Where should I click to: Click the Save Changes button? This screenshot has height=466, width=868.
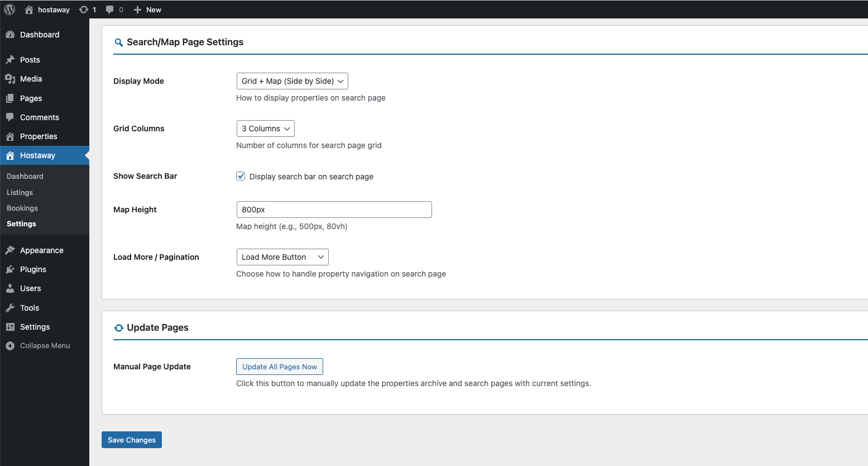point(131,440)
